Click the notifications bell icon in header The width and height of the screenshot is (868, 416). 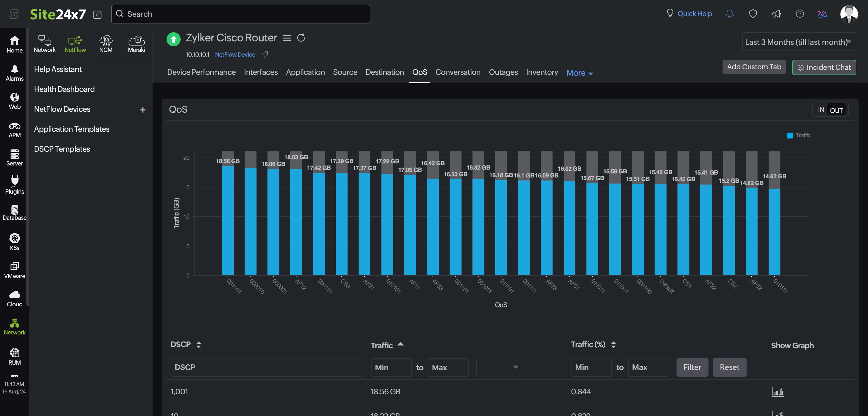pos(729,14)
